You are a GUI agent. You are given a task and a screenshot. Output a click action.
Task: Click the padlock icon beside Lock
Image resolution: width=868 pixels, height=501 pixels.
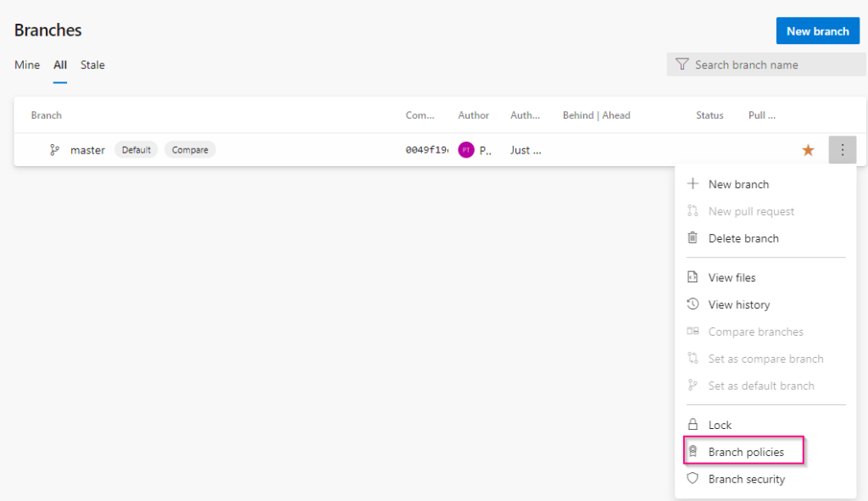point(693,424)
